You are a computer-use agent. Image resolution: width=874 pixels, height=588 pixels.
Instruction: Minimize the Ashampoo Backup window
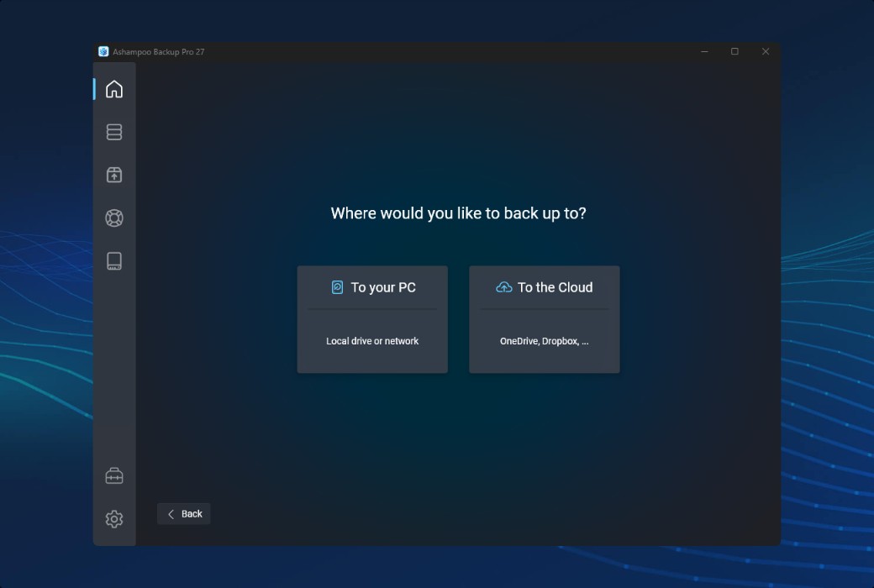tap(703, 51)
